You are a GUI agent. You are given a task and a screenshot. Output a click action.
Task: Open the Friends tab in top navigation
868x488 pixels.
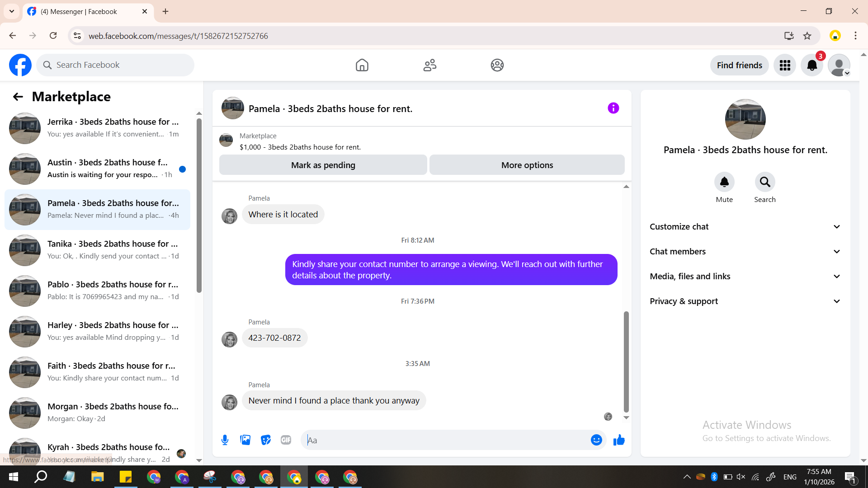tap(429, 65)
